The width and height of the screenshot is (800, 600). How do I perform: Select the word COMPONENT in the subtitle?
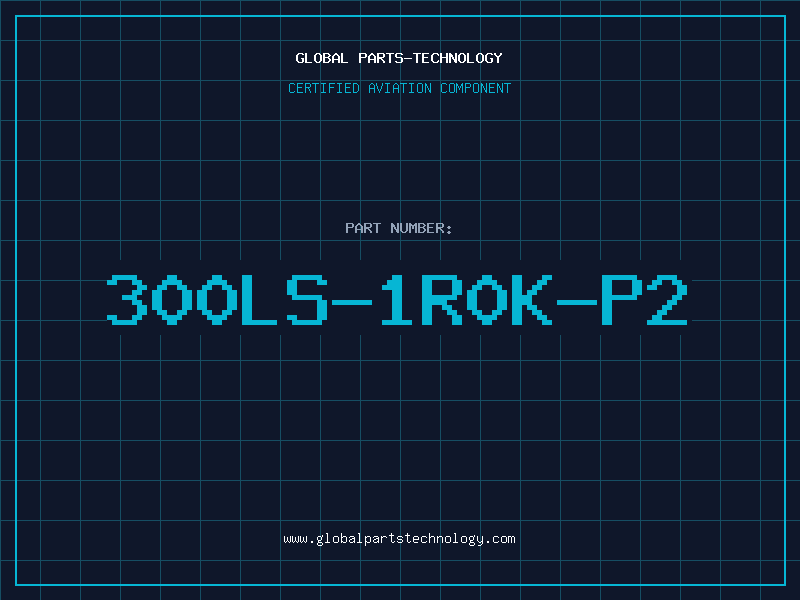476,88
